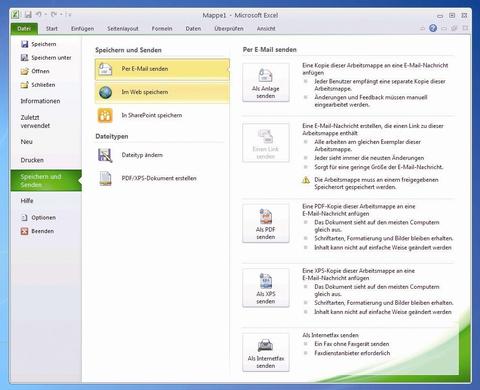Click the Speichern unter icon
Viewport: 480px width, 390px height.
click(24, 58)
